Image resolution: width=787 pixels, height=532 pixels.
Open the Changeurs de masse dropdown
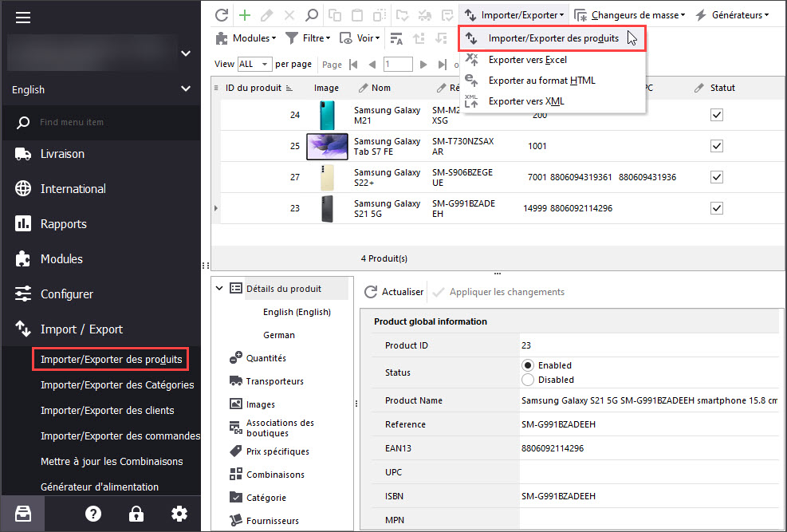click(x=629, y=15)
